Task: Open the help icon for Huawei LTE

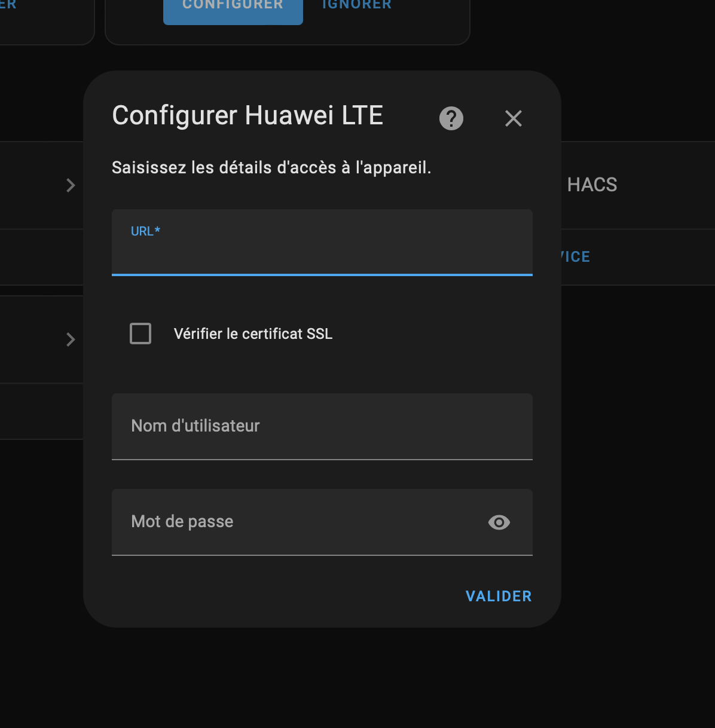Action: click(x=451, y=118)
